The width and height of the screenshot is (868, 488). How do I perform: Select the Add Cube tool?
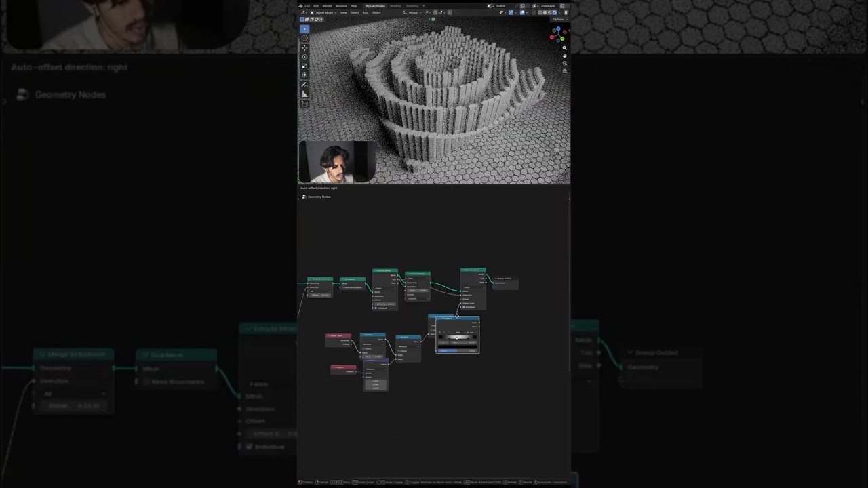304,104
